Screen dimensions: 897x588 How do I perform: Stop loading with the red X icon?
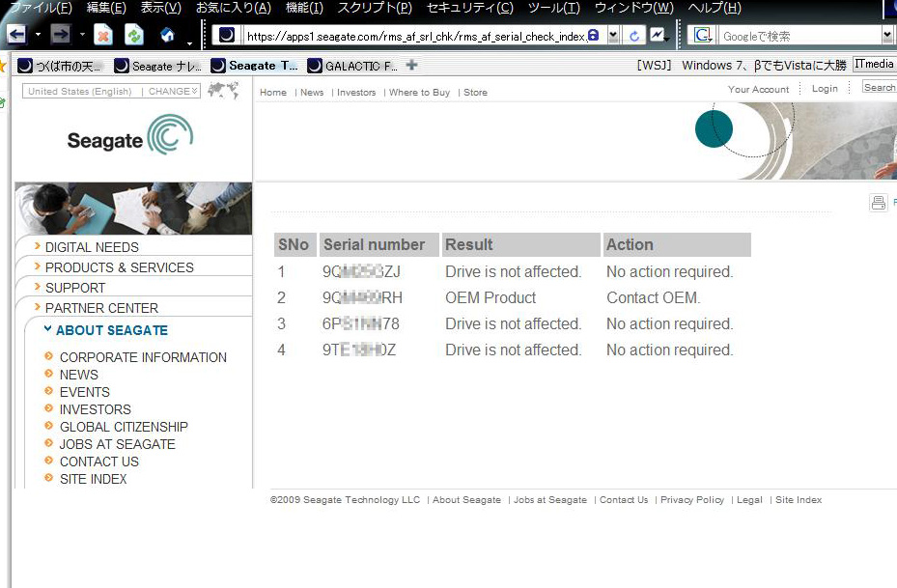point(103,36)
